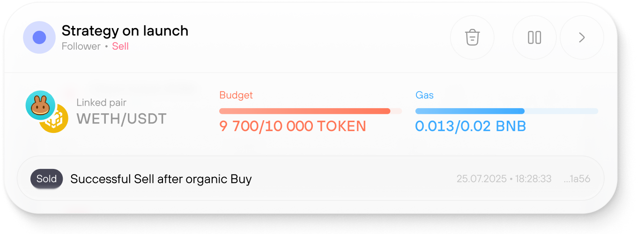Image resolution: width=644 pixels, height=234 pixels.
Task: Open the transaction hash ending 1a56
Action: pyautogui.click(x=577, y=179)
